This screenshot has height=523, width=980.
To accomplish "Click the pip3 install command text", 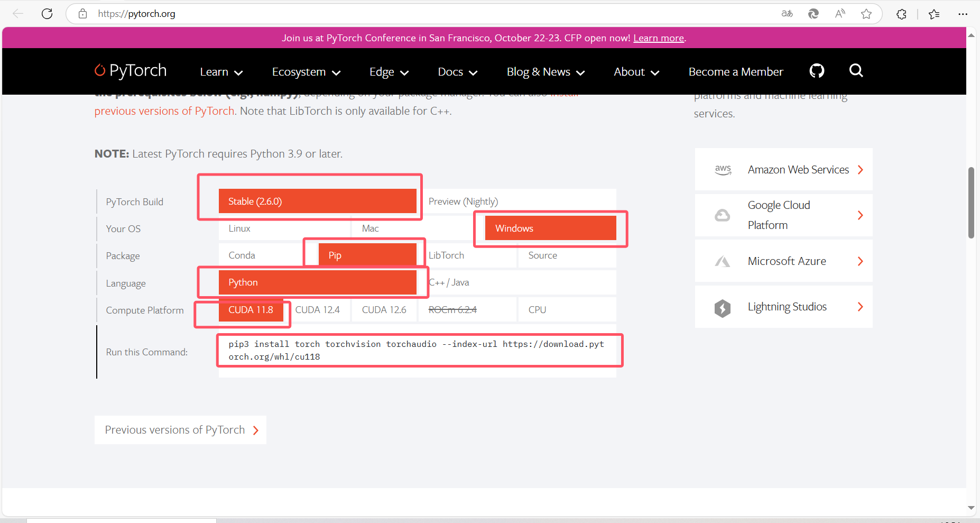I will click(417, 350).
